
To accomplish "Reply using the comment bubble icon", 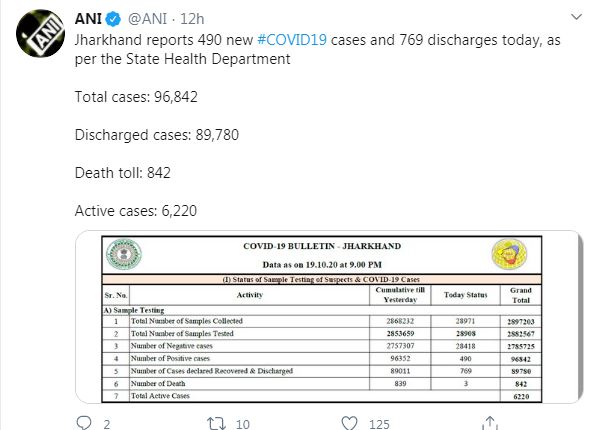I will coord(84,423).
